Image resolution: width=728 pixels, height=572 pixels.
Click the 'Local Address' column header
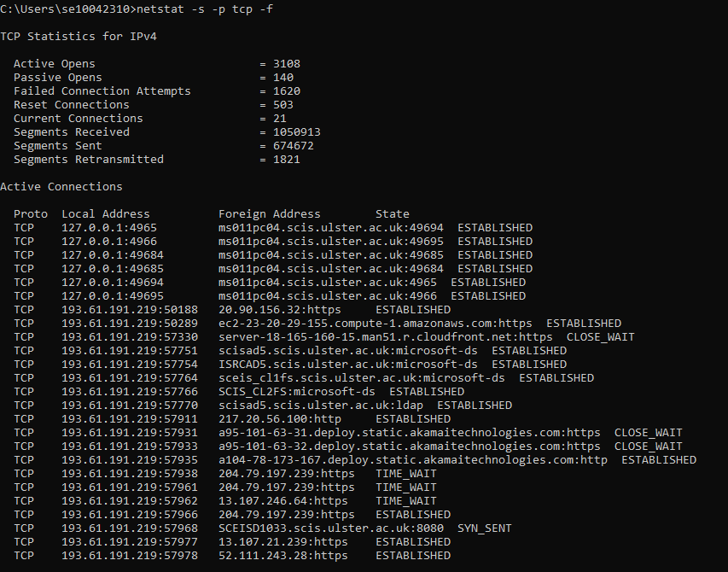tap(106, 214)
